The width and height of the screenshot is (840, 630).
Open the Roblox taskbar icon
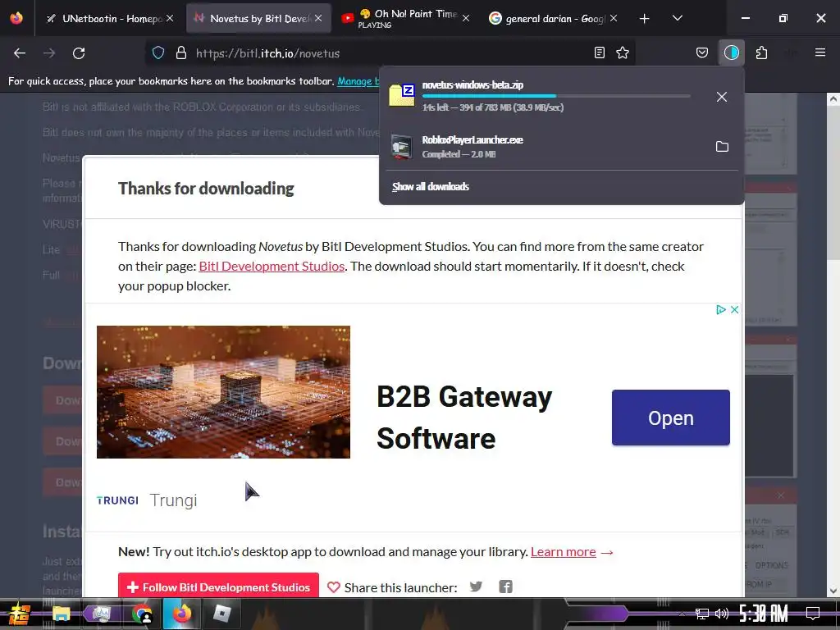pos(221,614)
